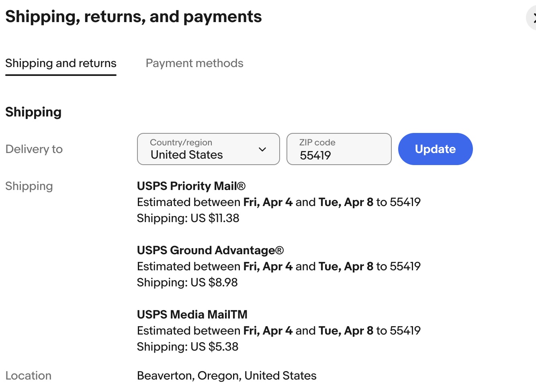Click the USPS Ground Advantage® heading
This screenshot has width=536, height=392.
(x=211, y=250)
